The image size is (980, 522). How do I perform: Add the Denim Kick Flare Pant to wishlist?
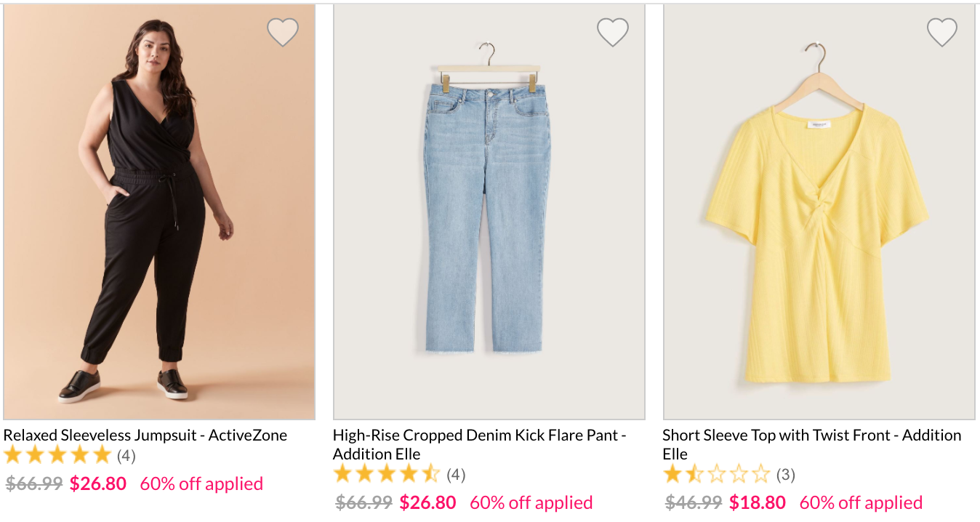tap(613, 32)
